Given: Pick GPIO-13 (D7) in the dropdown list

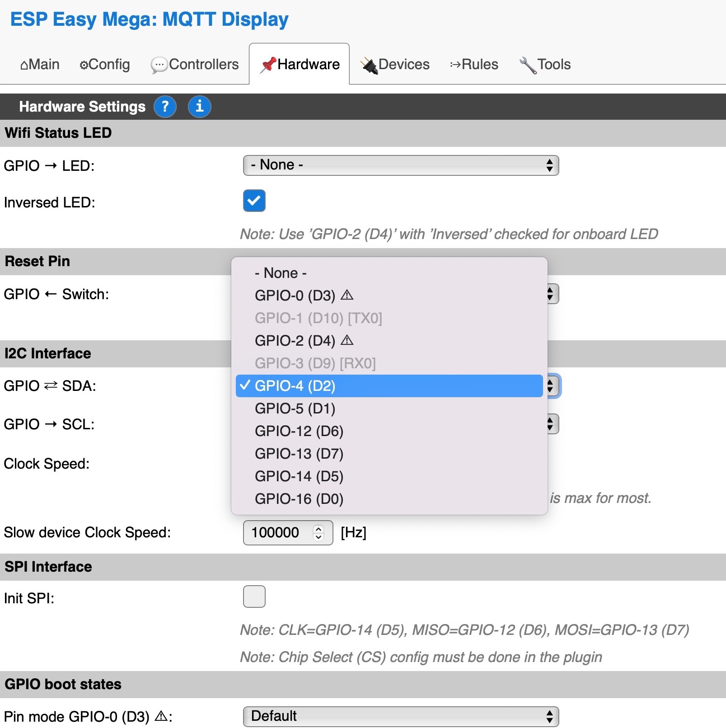Looking at the screenshot, I should [389, 454].
